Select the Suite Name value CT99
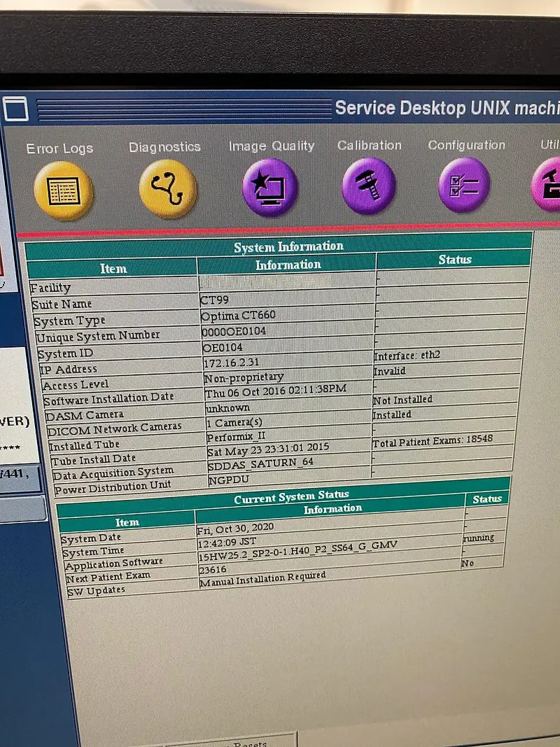The image size is (560, 747). (x=214, y=300)
